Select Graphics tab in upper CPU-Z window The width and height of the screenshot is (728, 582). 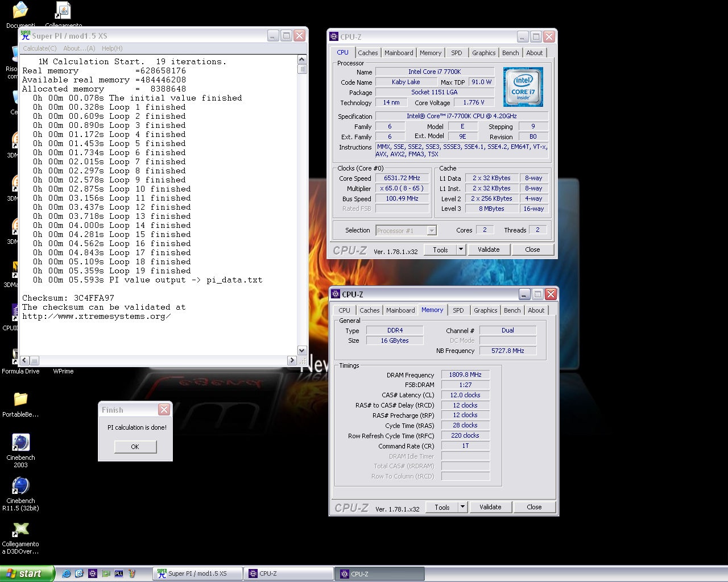484,53
